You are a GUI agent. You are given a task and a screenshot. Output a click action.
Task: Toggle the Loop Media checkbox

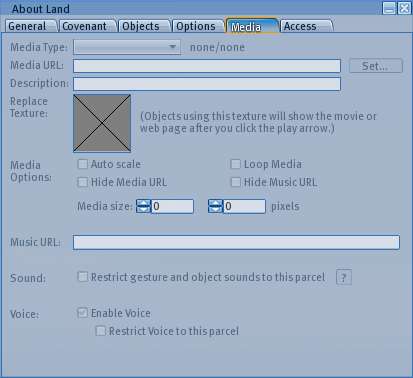236,164
